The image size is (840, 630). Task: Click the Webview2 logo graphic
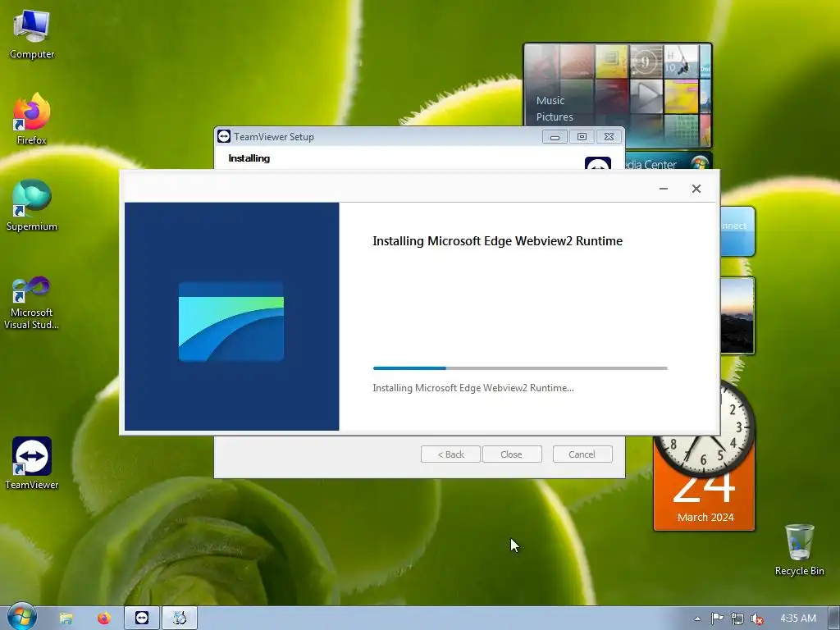tap(231, 322)
